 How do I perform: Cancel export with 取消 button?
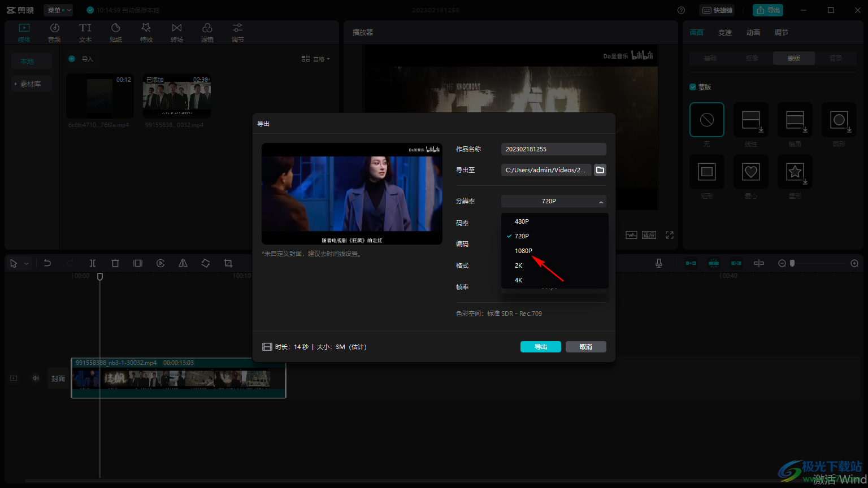coord(586,347)
